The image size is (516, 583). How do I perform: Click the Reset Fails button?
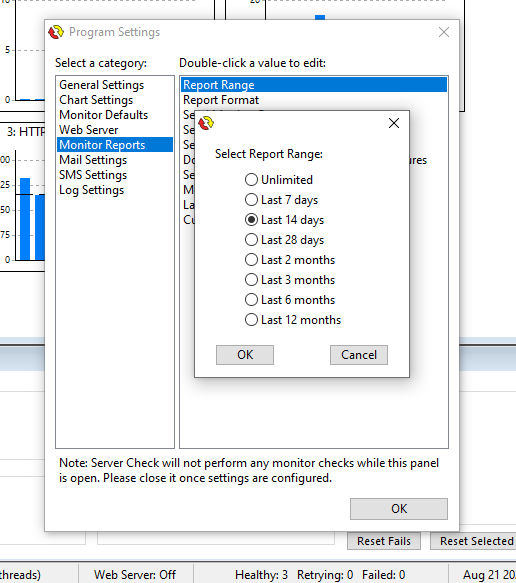384,541
